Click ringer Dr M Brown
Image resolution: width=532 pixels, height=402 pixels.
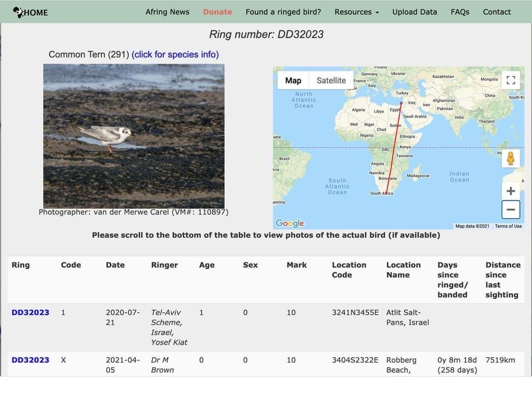click(162, 365)
